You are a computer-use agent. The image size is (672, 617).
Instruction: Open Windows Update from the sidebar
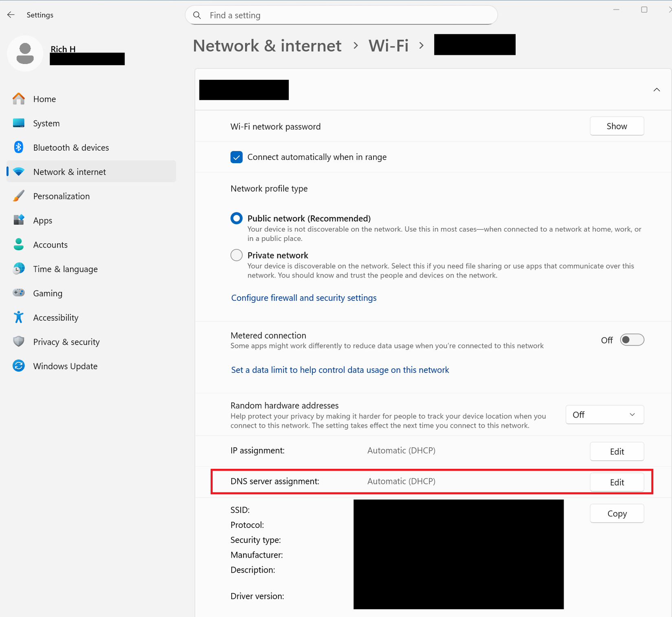click(x=65, y=366)
